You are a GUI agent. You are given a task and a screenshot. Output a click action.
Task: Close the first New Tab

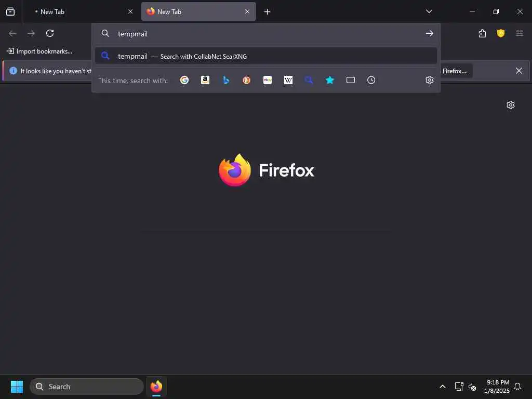click(130, 11)
